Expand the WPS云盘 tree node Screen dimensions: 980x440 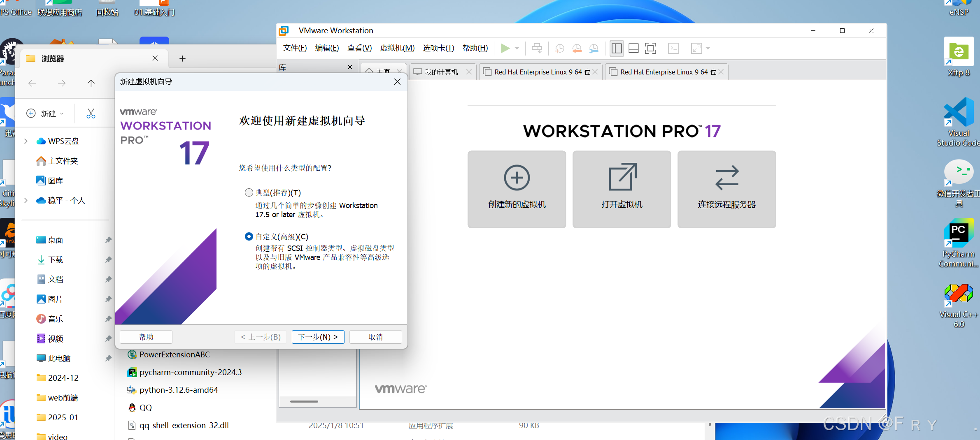[26, 141]
